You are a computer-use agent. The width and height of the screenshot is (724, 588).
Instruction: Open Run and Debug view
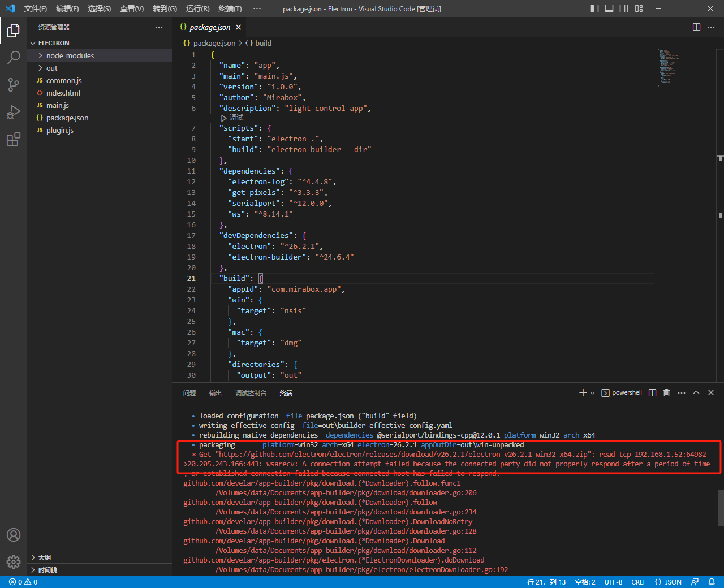click(14, 112)
